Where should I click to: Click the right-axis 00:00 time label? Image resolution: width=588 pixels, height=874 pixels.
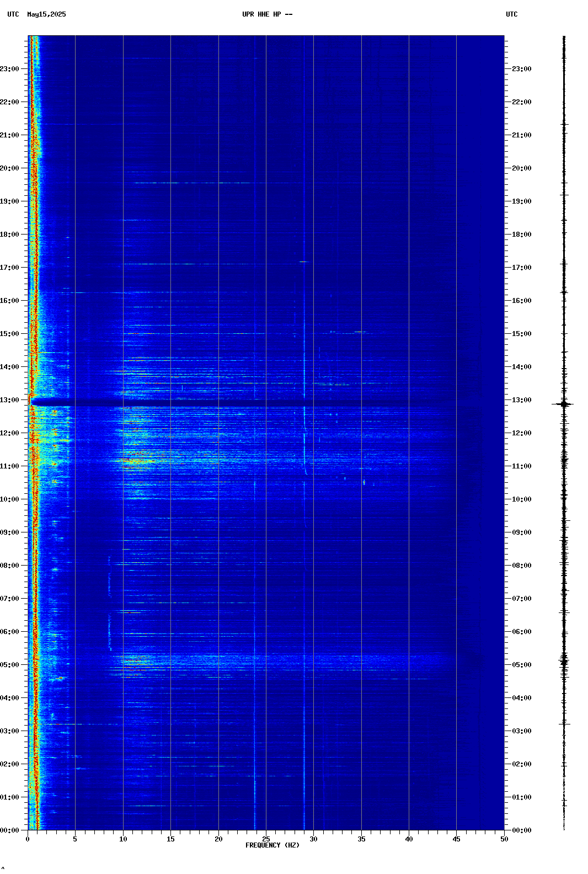[x=522, y=830]
